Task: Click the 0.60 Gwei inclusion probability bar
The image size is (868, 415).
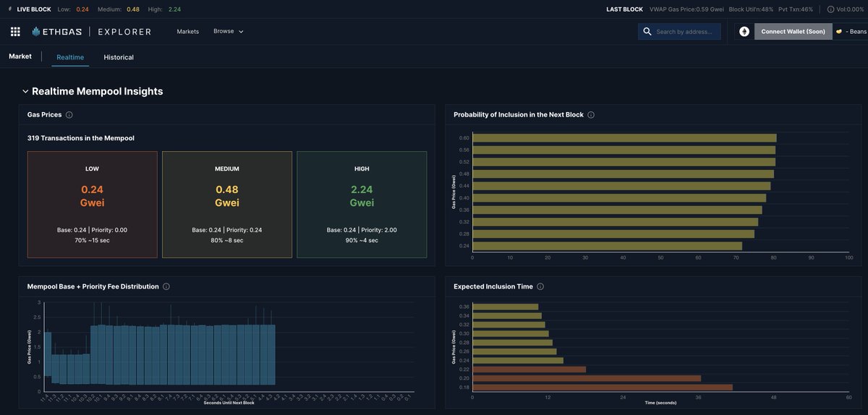Action: tap(624, 138)
